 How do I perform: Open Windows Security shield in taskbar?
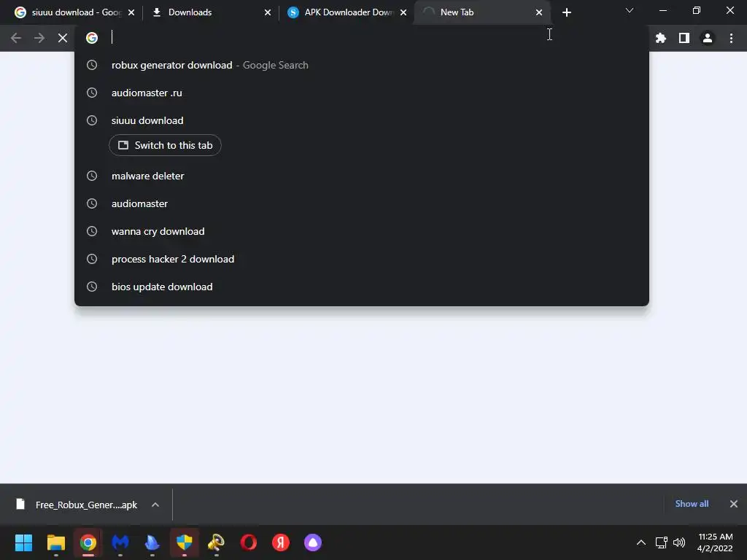185,542
